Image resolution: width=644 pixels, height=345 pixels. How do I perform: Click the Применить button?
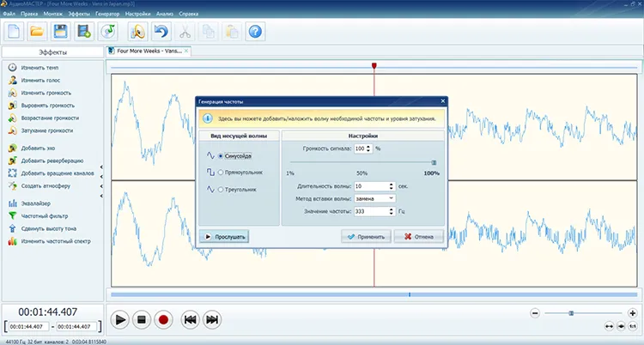366,237
